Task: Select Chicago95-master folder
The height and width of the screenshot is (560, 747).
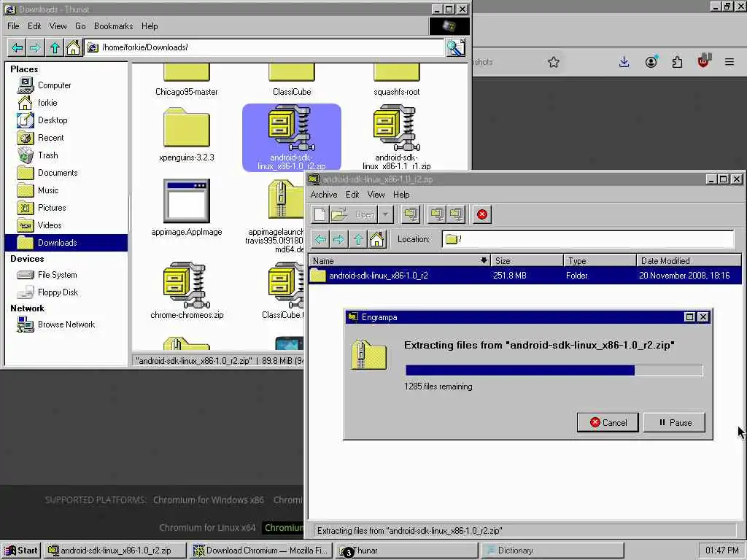Action: (x=186, y=81)
